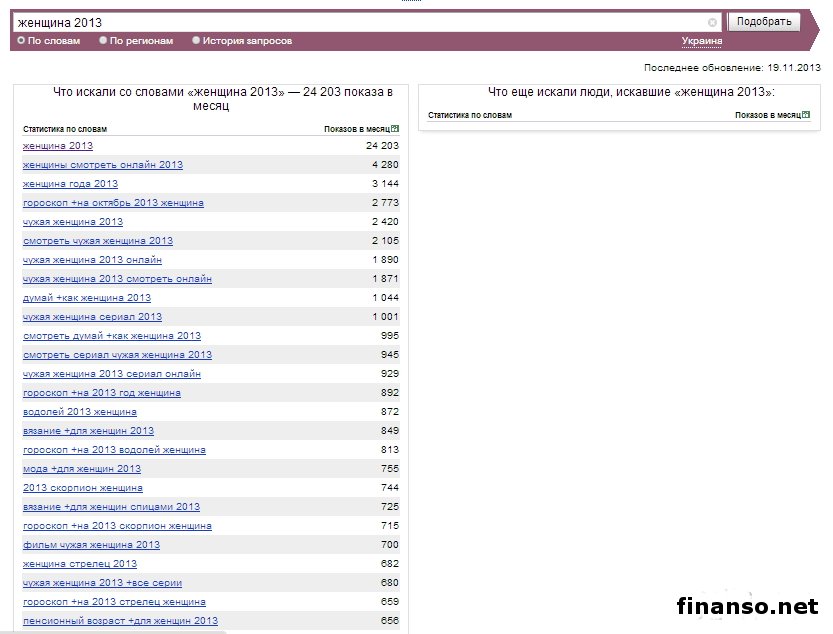The height and width of the screenshot is (634, 833).
Task: Clear the search field with the X icon
Action: [x=712, y=22]
